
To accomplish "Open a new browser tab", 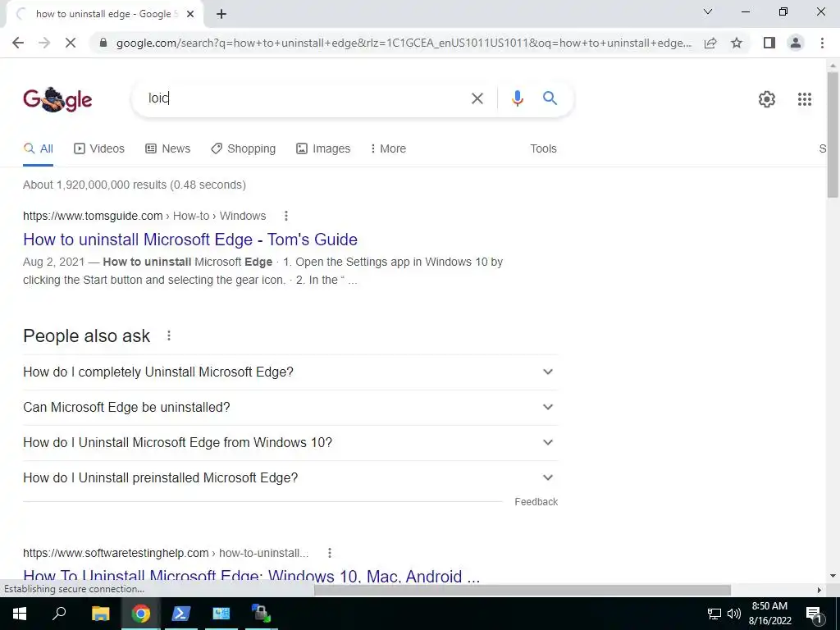I will [221, 14].
